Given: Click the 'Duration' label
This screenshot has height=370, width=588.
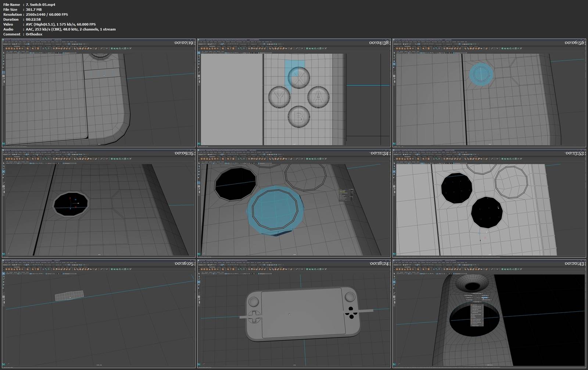Looking at the screenshot, I should (x=11, y=19).
